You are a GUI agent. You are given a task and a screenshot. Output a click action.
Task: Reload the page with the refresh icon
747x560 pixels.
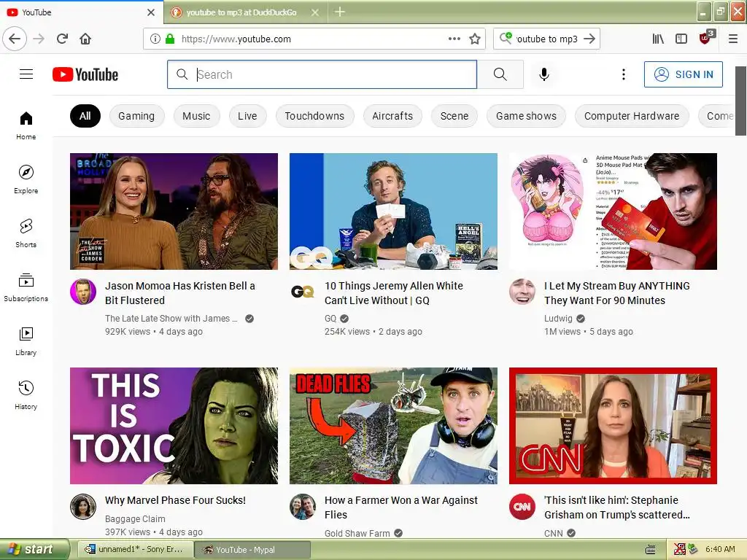click(63, 39)
